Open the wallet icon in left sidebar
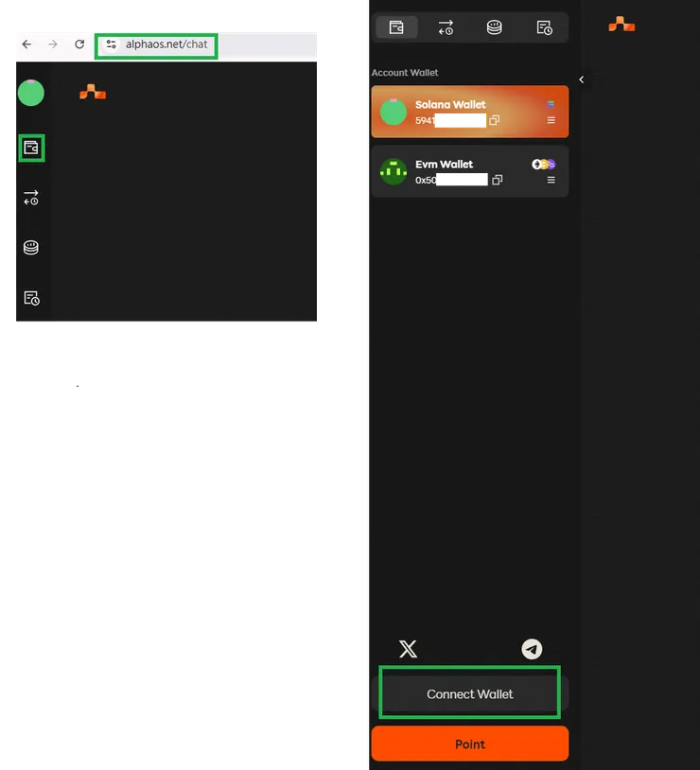 pos(31,148)
